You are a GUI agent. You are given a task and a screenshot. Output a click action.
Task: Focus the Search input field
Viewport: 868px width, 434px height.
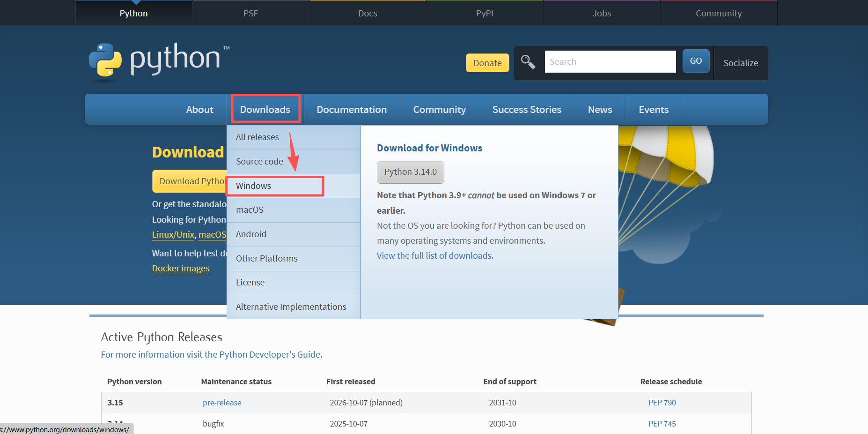(610, 61)
